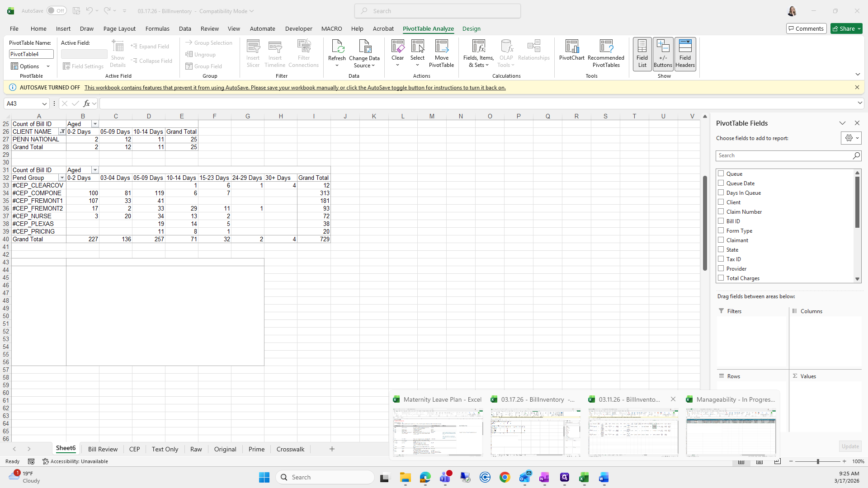Image resolution: width=868 pixels, height=488 pixels.
Task: Toggle the Field List button
Action: tap(642, 54)
